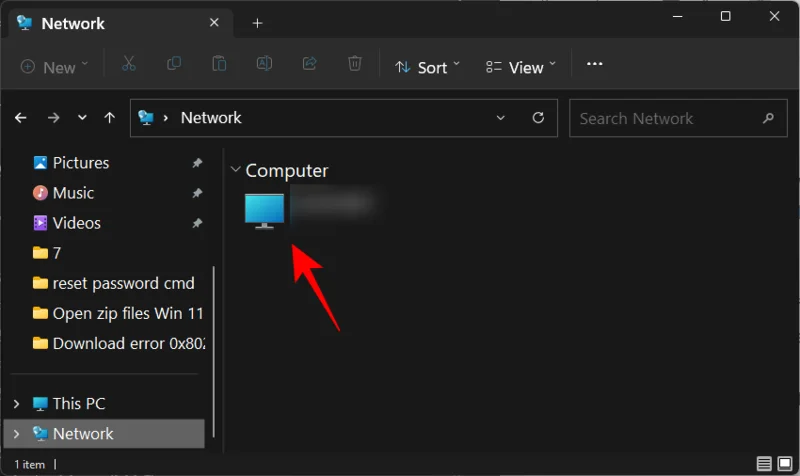
Task: Open the View dropdown menu
Action: [x=520, y=67]
